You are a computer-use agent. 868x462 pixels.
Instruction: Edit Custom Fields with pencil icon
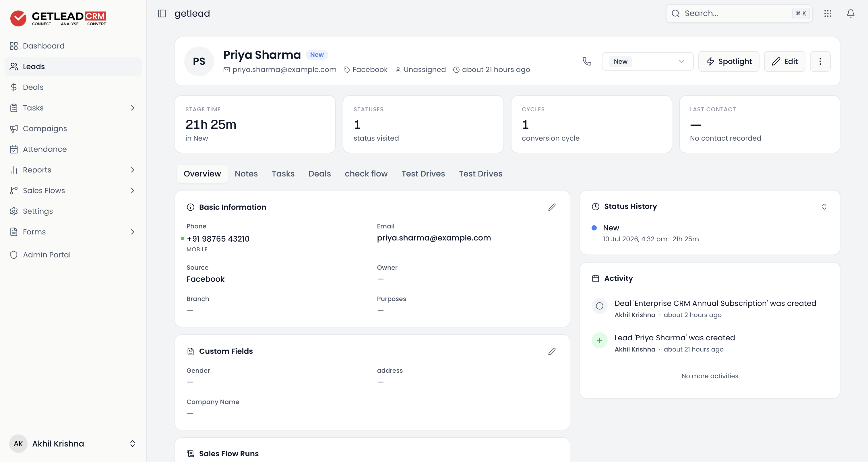click(552, 352)
